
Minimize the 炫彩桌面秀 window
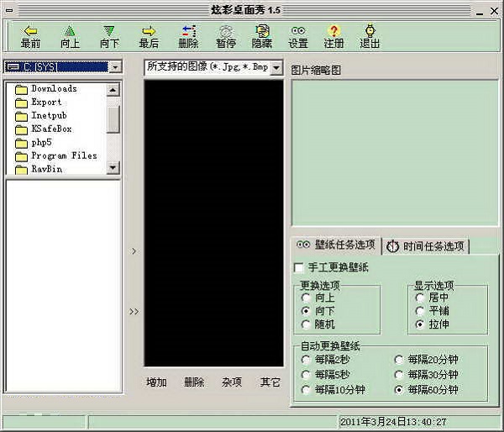(480, 13)
